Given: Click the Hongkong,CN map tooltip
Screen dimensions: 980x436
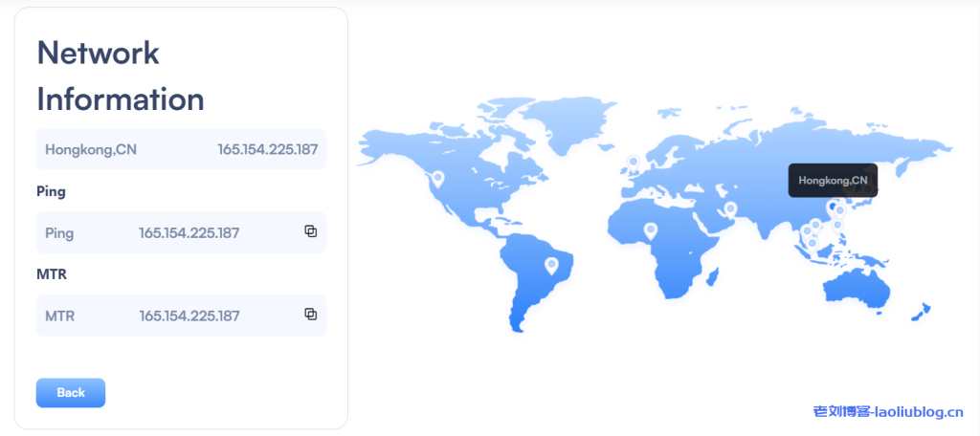Looking at the screenshot, I should point(833,181).
